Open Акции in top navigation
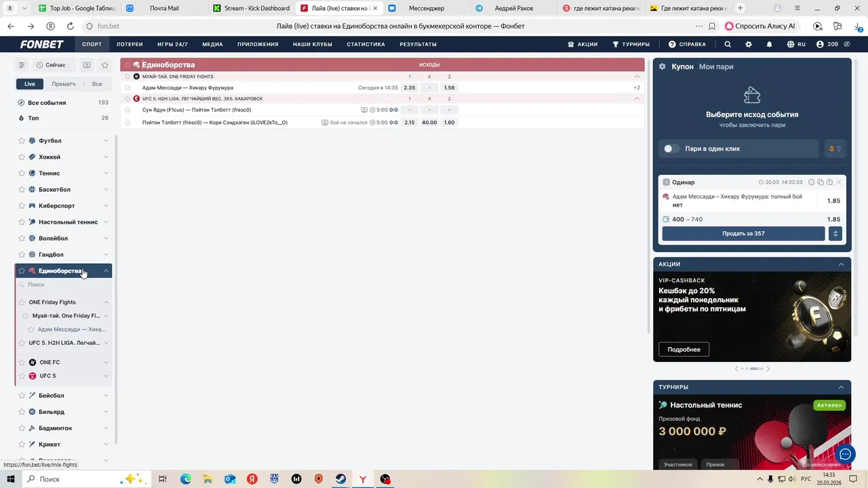The height and width of the screenshot is (488, 868). [x=583, y=44]
